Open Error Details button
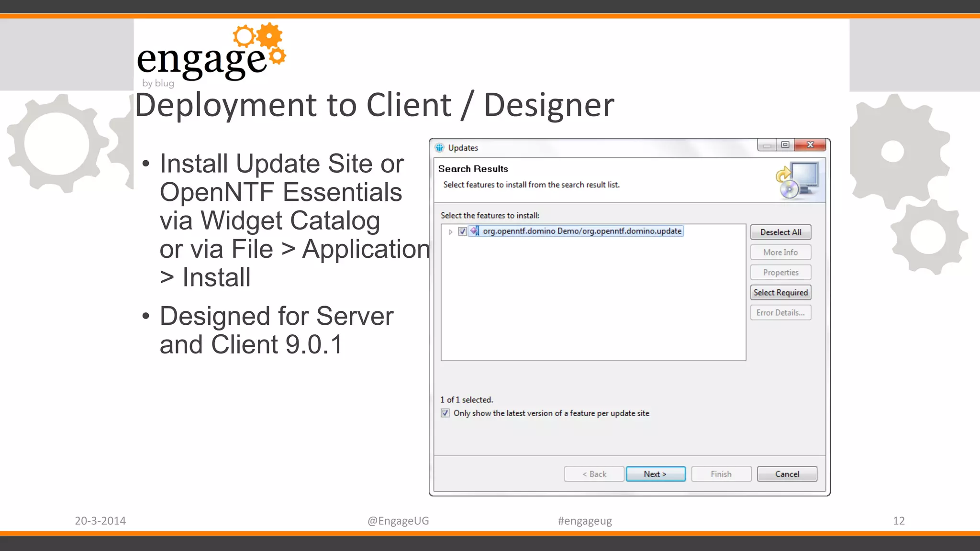 pyautogui.click(x=780, y=313)
